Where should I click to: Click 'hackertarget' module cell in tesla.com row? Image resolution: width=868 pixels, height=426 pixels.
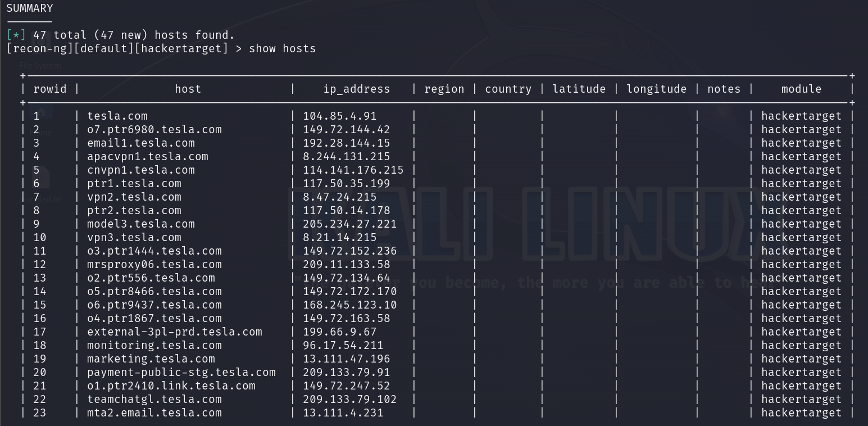(802, 116)
